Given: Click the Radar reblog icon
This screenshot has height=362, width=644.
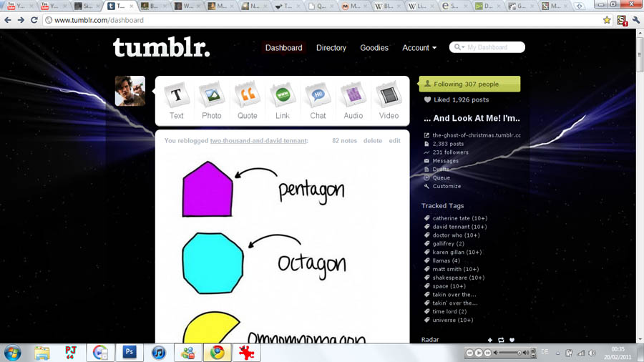Looking at the screenshot, I should pos(501,340).
